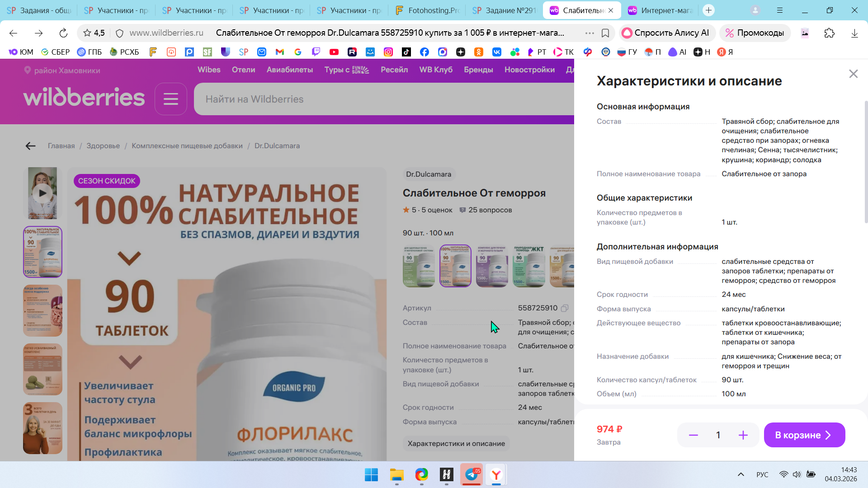
Task: Click the back arrow near breadcrumbs
Action: [x=30, y=146]
